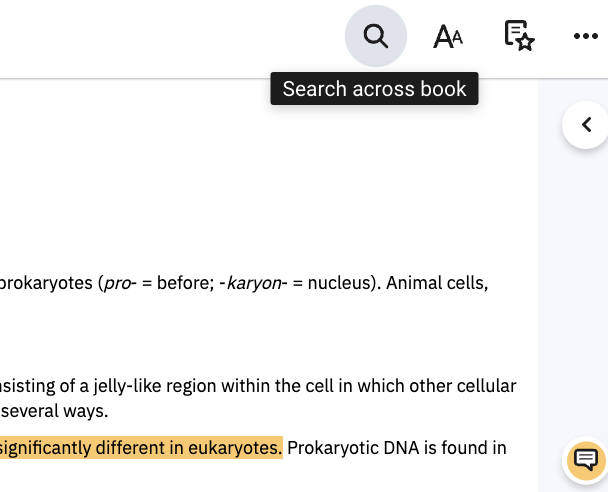Open the three-dot more options menu
608x492 pixels.
(586, 36)
